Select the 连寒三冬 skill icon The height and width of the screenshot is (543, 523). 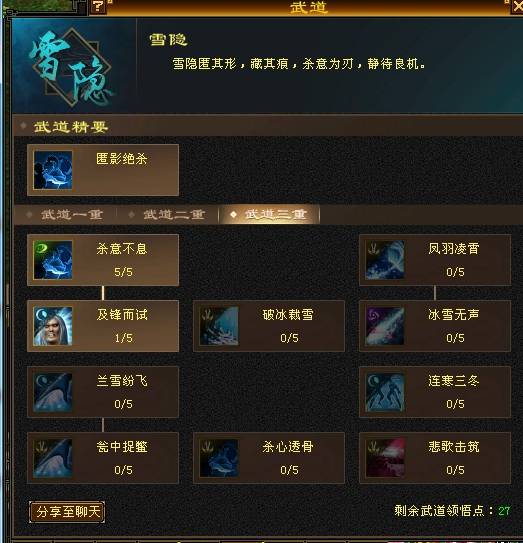385,392
